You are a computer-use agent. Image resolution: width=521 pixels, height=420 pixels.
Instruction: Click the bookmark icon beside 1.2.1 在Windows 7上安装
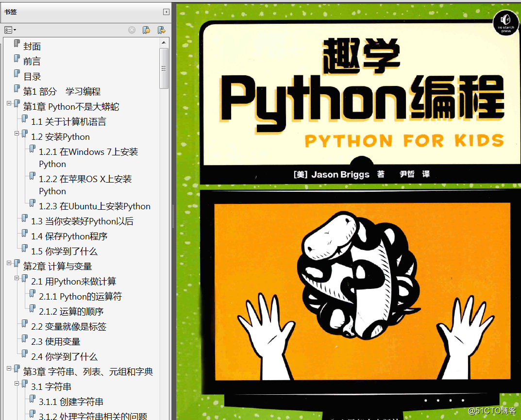click(x=33, y=149)
